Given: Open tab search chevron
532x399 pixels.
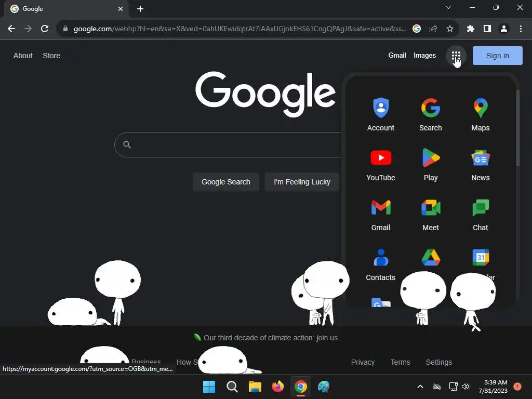Looking at the screenshot, I should click(448, 7).
